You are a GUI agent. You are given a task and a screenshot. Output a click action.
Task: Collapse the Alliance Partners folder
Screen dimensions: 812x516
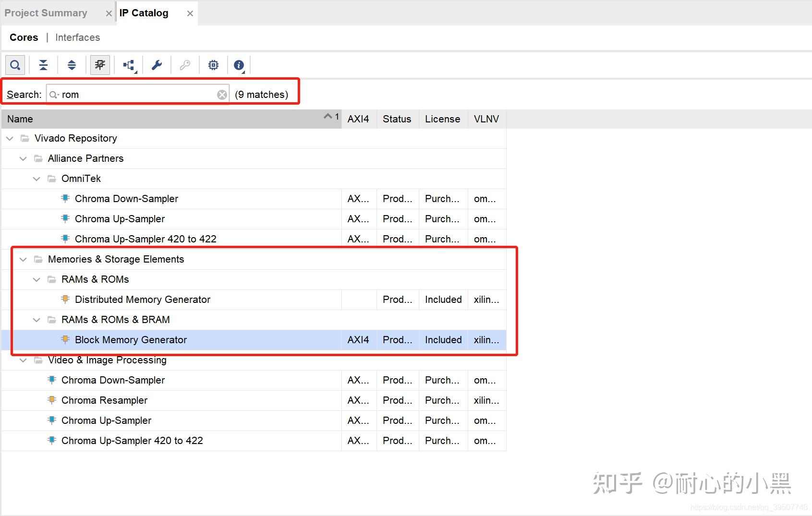(x=23, y=158)
